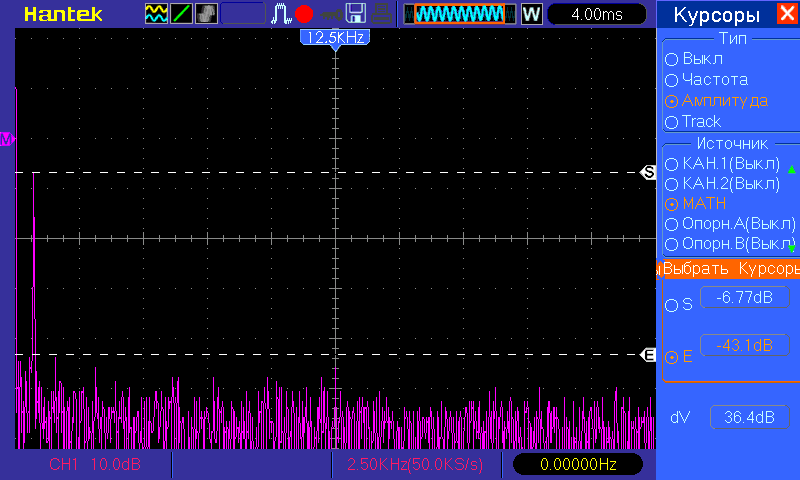Click the Выбрать Курсоры header
800x480 pixels.
[x=731, y=269]
